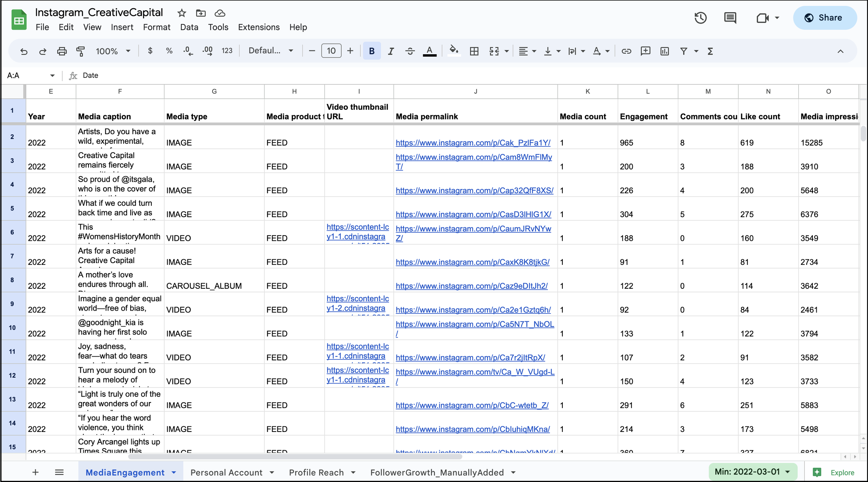Open the font family Default dropdown
Screen dimensions: 868x482
(270, 51)
